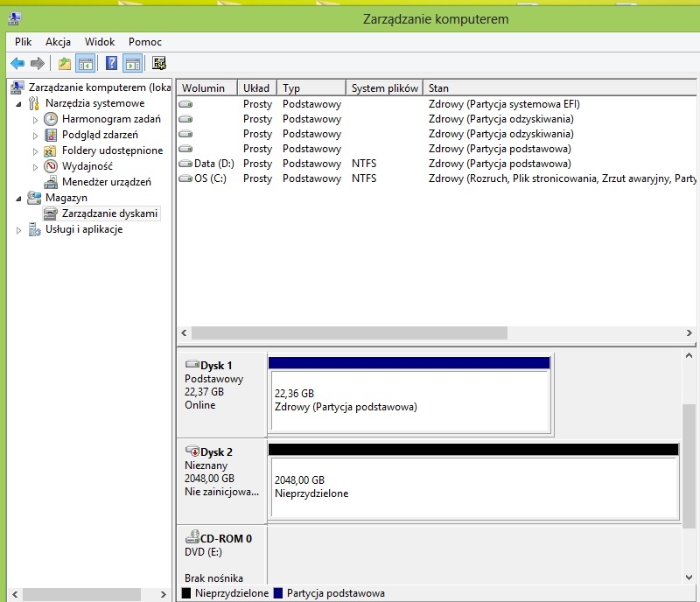Collapse the Magazyn tree node
The width and height of the screenshot is (700, 602).
point(18,199)
